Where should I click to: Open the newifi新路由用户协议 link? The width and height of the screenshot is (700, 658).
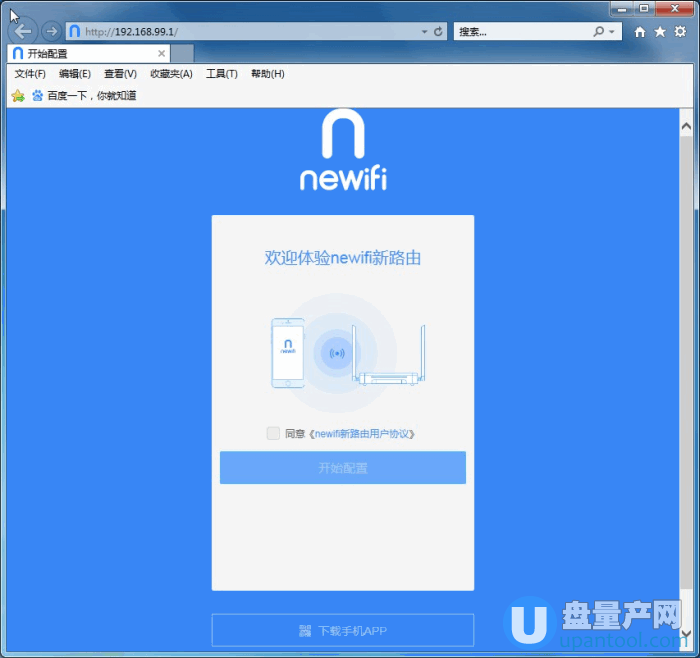(x=362, y=434)
